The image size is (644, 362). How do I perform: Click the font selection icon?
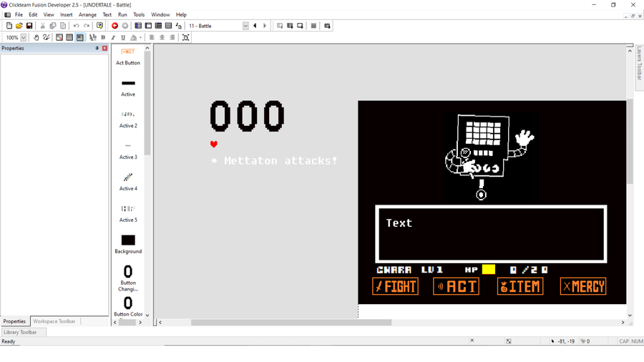(x=93, y=37)
